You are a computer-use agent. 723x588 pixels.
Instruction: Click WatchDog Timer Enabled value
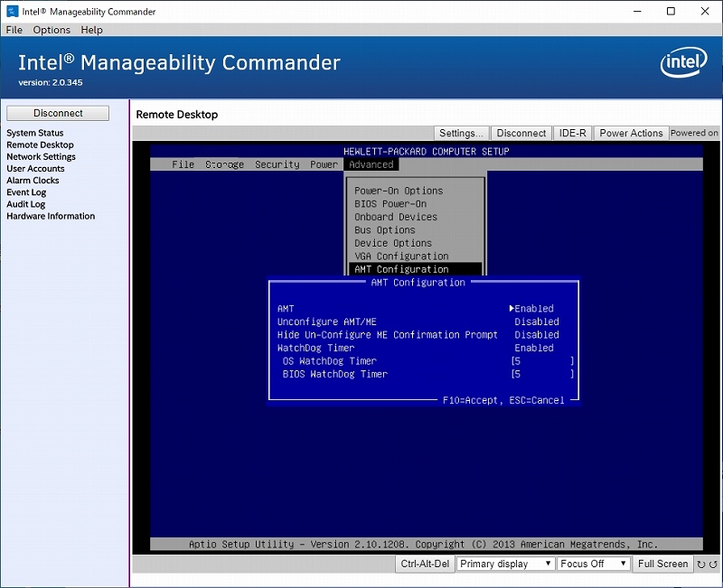[x=534, y=348]
